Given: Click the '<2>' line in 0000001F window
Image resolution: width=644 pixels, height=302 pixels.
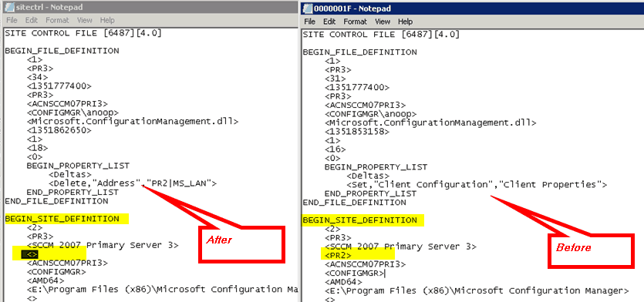Looking at the screenshot, I should click(x=332, y=229).
